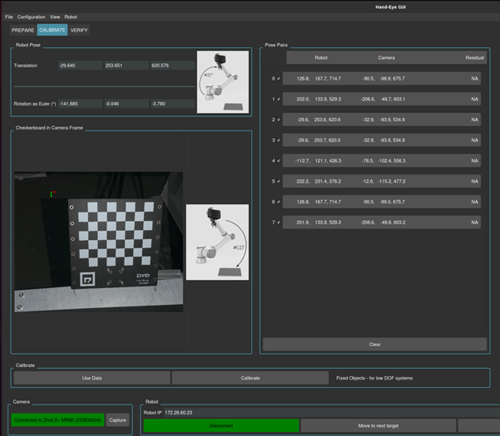Image resolution: width=500 pixels, height=436 pixels.
Task: Toggle checkmark for pose pair 1
Action: pyautogui.click(x=278, y=99)
